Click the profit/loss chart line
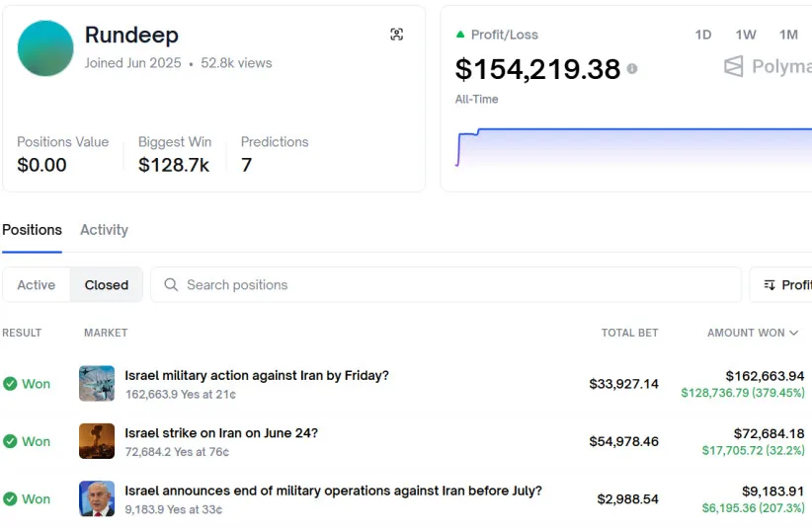Image resolution: width=812 pixels, height=530 pixels. [632, 129]
